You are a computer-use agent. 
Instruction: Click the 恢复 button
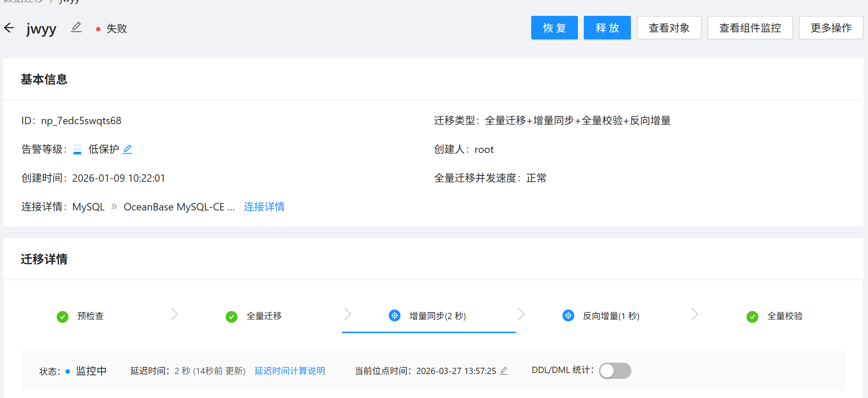click(554, 28)
